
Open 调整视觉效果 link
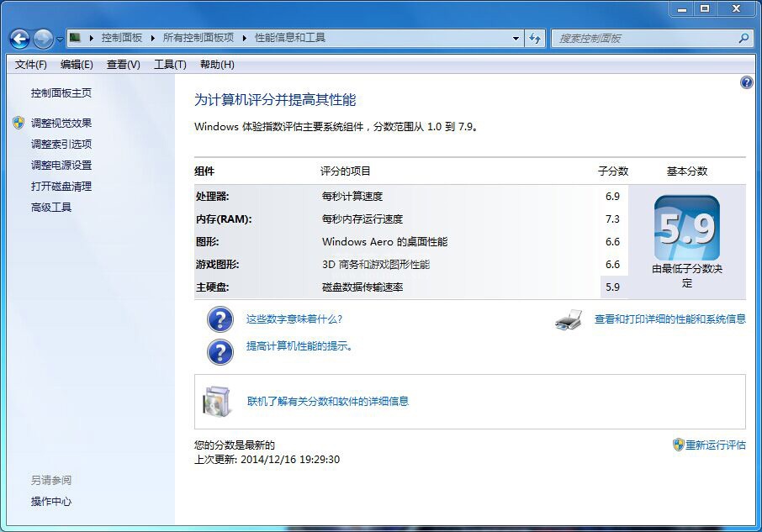61,124
